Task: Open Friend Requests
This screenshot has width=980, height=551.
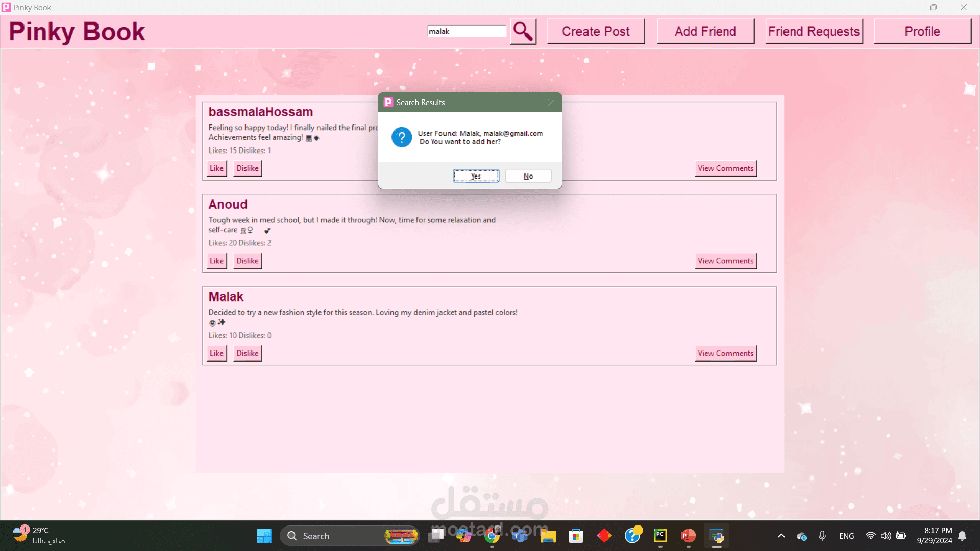Action: click(814, 32)
